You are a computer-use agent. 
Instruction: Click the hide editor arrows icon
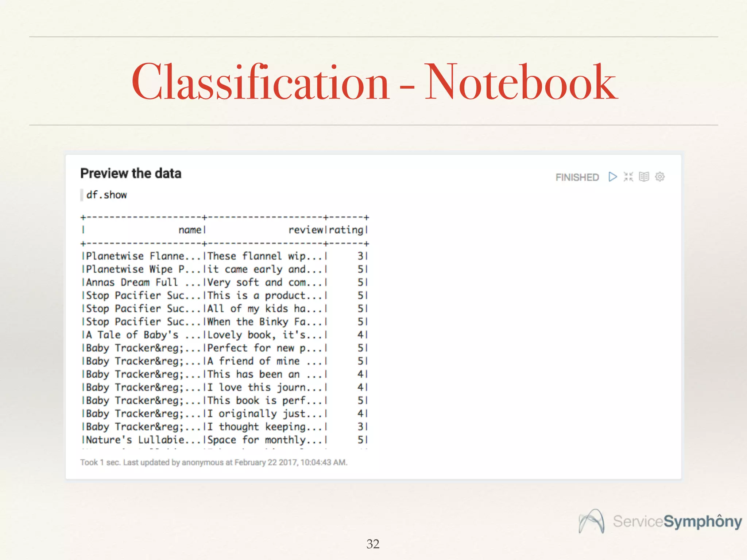(628, 177)
